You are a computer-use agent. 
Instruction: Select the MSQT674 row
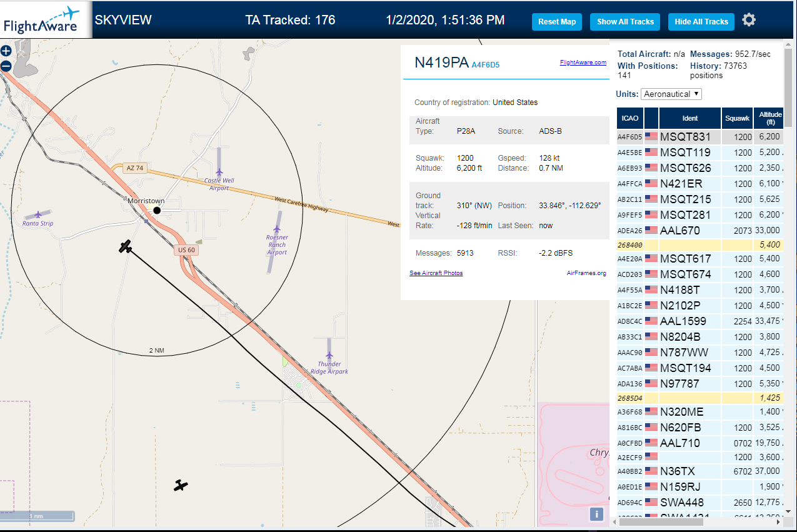(700, 274)
